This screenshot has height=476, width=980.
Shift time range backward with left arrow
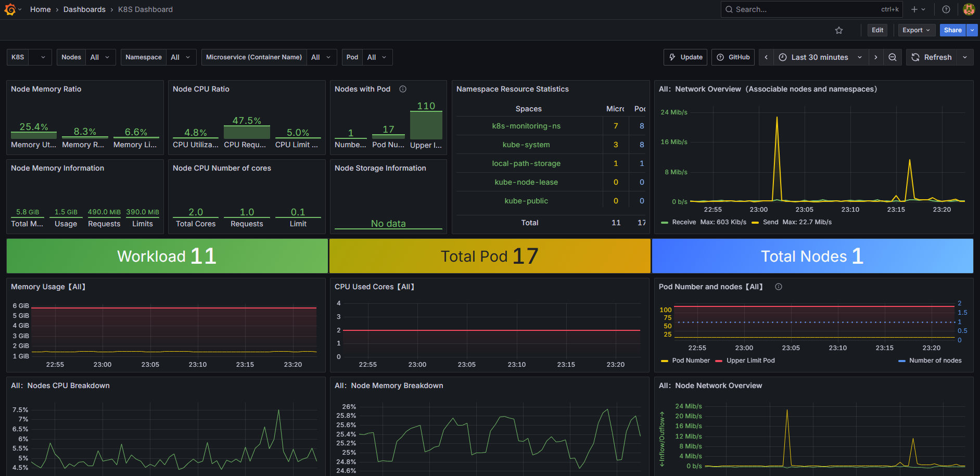pyautogui.click(x=766, y=57)
